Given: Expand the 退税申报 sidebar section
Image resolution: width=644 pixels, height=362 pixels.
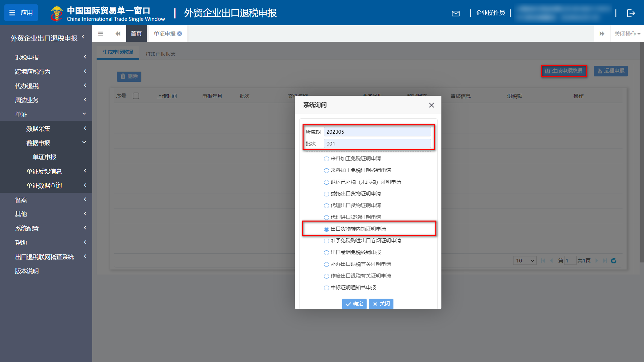Looking at the screenshot, I should click(x=46, y=57).
